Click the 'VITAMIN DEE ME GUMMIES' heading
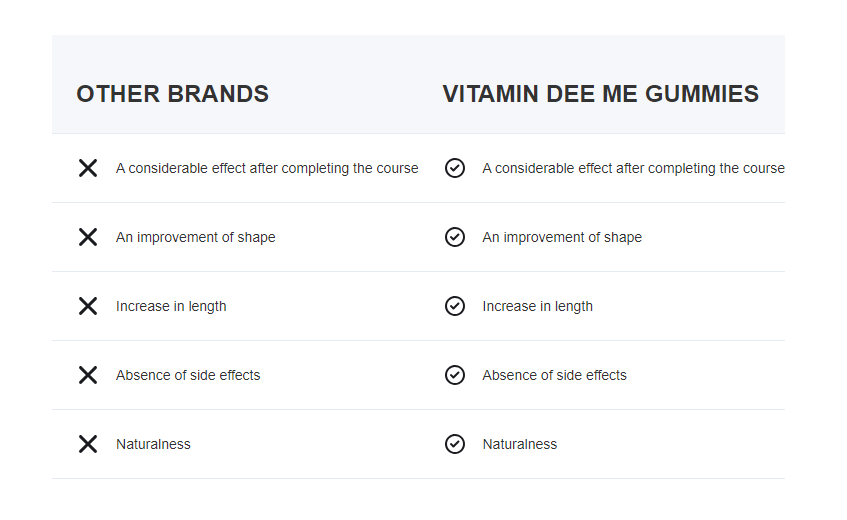Image resolution: width=847 pixels, height=520 pixels. point(600,94)
